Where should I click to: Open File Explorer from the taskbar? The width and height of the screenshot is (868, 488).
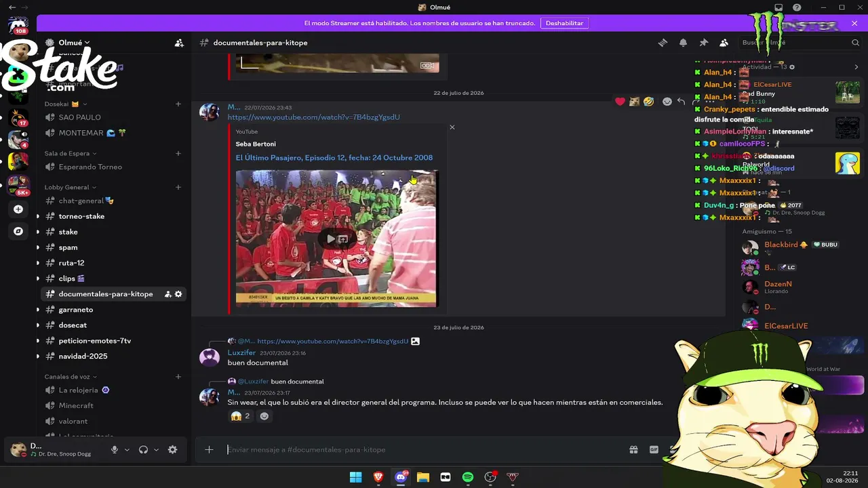click(x=423, y=477)
